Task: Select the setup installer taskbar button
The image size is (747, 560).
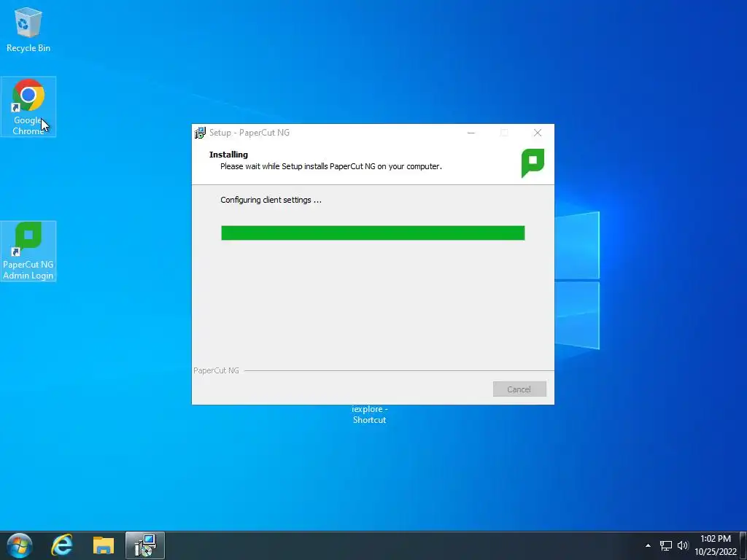Action: (x=145, y=545)
